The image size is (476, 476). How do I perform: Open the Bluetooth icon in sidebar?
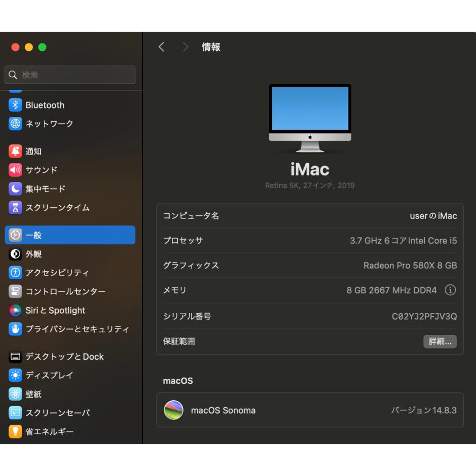(x=15, y=105)
